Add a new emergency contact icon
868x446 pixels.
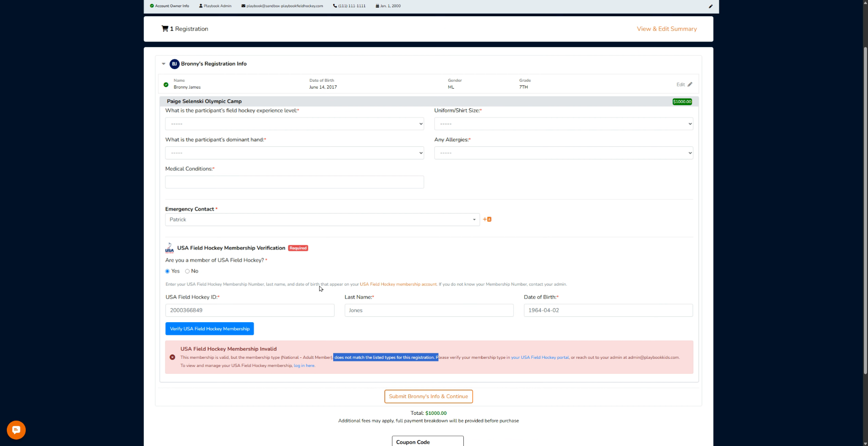click(x=487, y=220)
